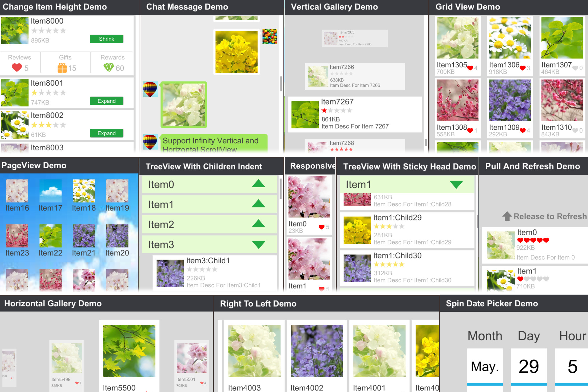Click the hot air balloon avatar beside the flower image
This screenshot has width=588, height=392.
coord(150,89)
